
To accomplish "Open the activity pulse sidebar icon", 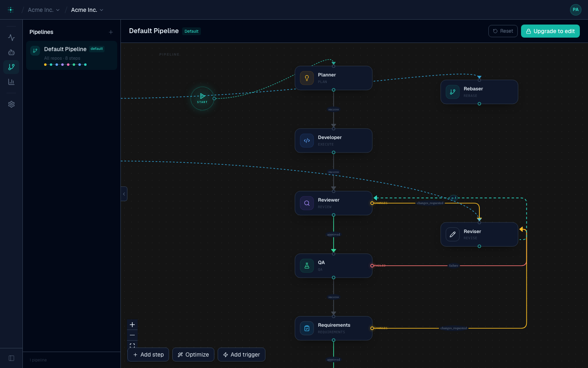I will pyautogui.click(x=11, y=38).
